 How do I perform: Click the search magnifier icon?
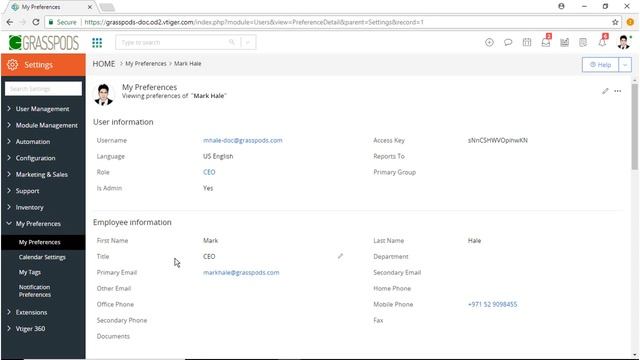[232, 42]
